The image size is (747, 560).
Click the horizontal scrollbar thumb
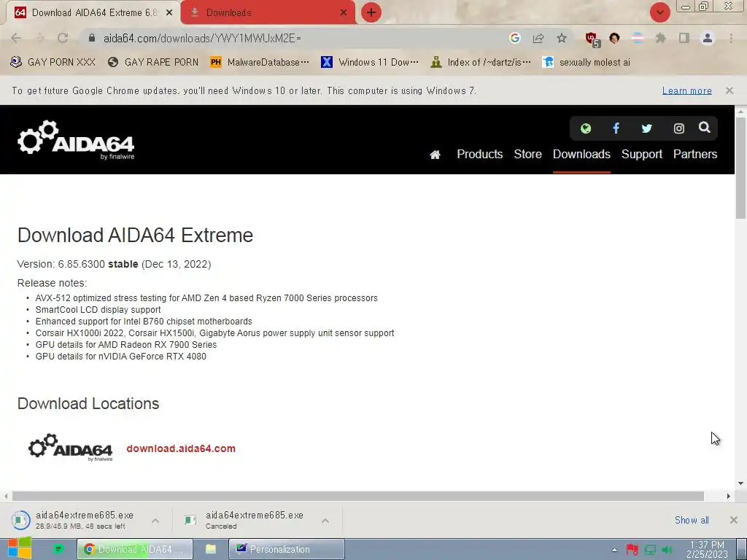(x=358, y=496)
